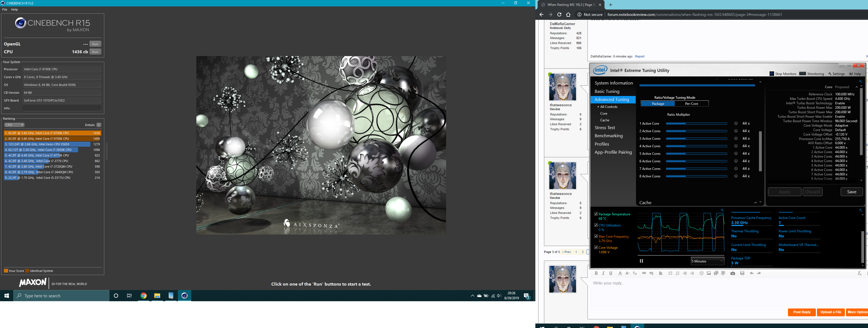The image size is (868, 328).
Task: Open the CPU ranking dropdown in Cinebench
Action: pyautogui.click(x=14, y=125)
